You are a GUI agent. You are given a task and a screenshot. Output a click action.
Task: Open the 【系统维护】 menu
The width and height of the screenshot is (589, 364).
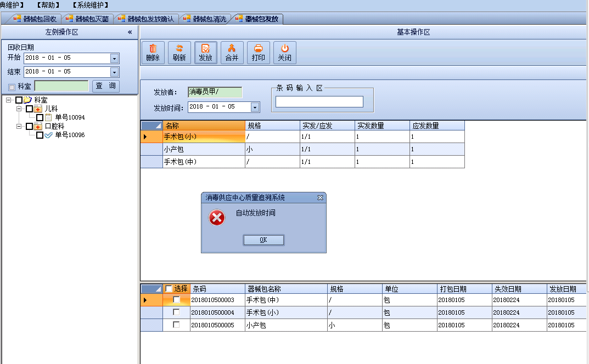[91, 5]
